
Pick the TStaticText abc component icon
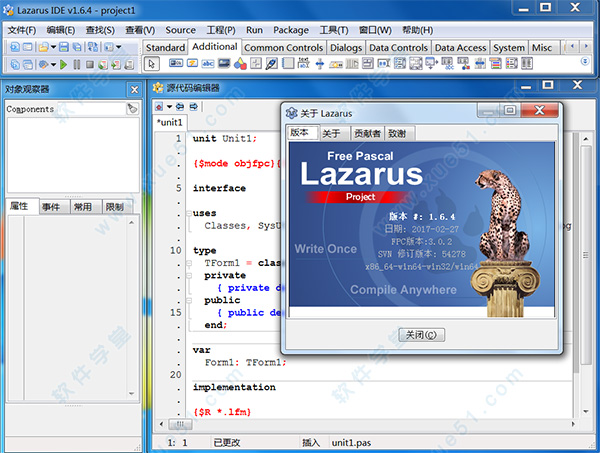coord(208,63)
